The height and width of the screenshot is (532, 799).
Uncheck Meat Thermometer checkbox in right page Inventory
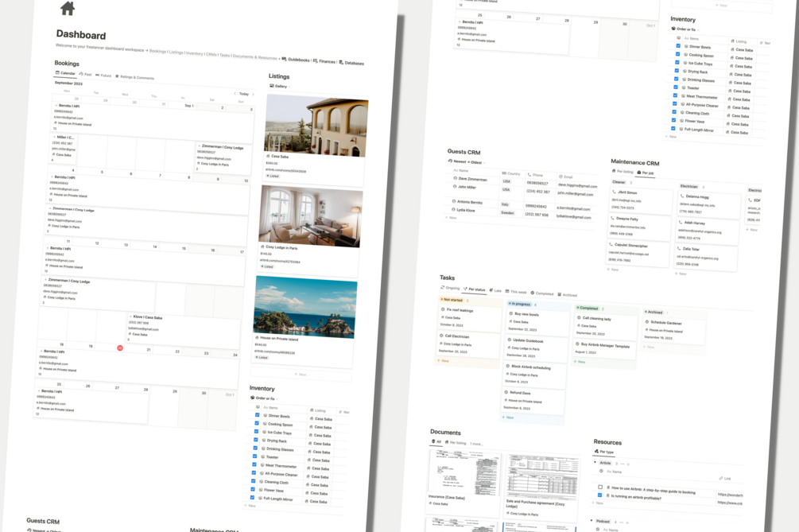click(675, 95)
